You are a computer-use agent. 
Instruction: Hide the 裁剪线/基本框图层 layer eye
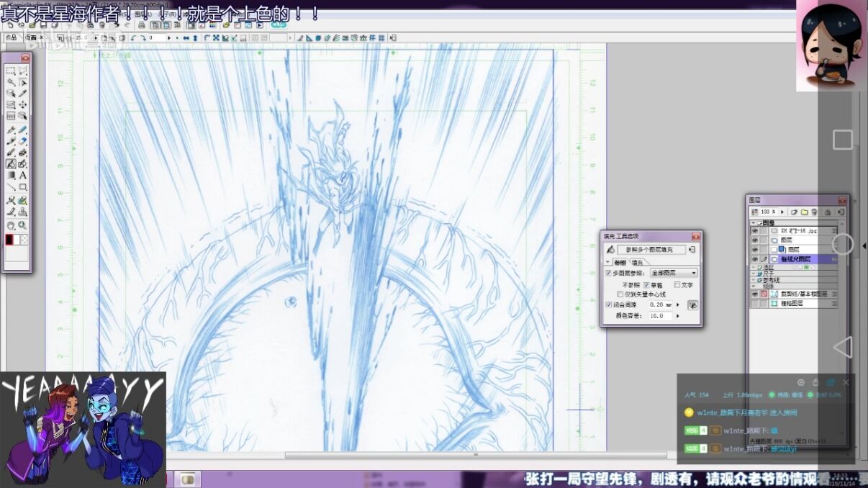[x=754, y=294]
